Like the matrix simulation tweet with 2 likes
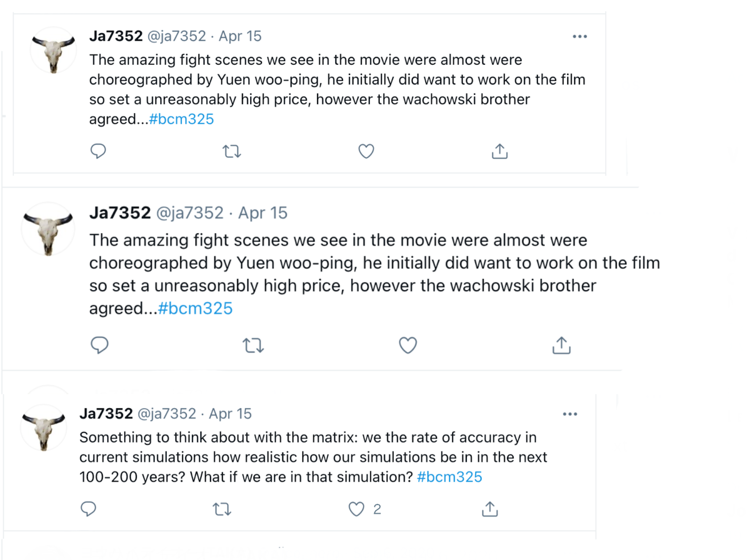The height and width of the screenshot is (560, 747). (x=357, y=509)
